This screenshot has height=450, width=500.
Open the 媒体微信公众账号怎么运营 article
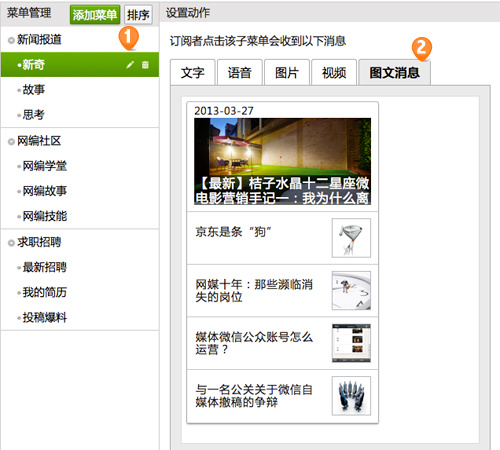point(283,343)
